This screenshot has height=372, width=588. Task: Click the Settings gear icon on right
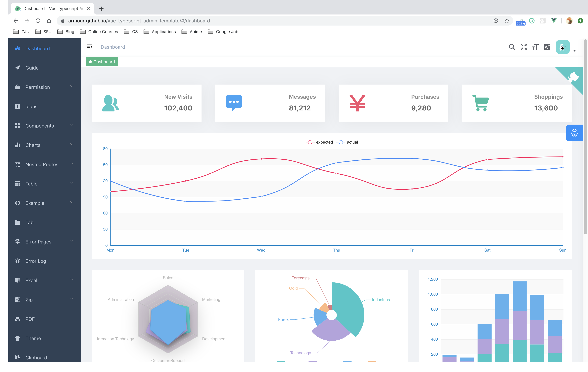pos(574,133)
